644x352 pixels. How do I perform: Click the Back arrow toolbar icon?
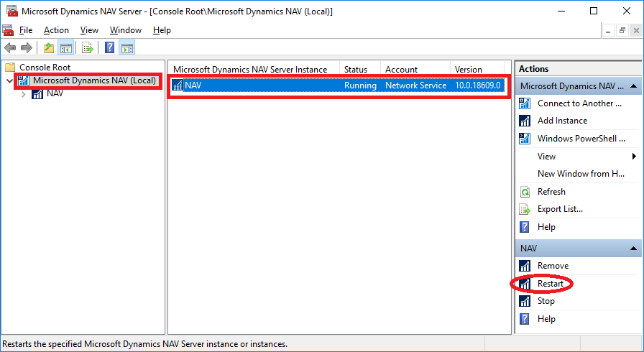(10, 48)
